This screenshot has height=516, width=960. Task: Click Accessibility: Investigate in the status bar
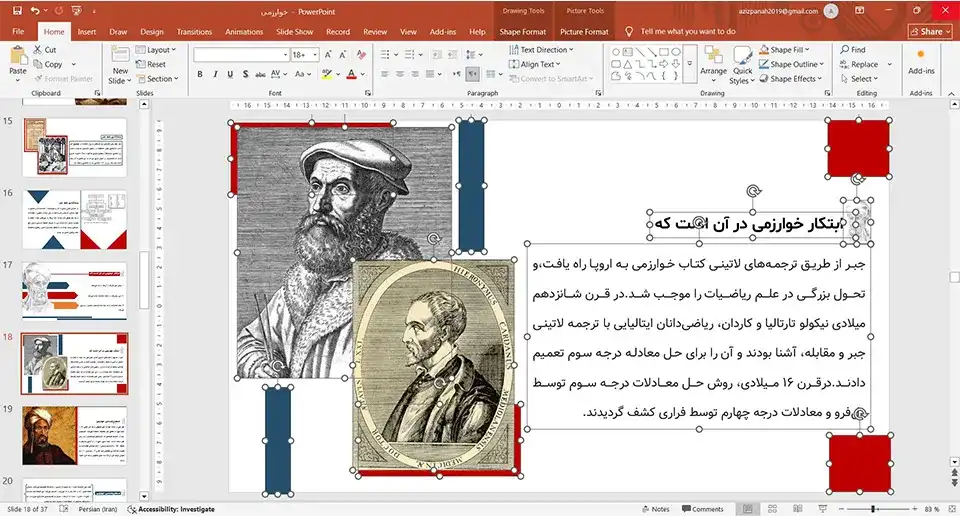[x=171, y=509]
